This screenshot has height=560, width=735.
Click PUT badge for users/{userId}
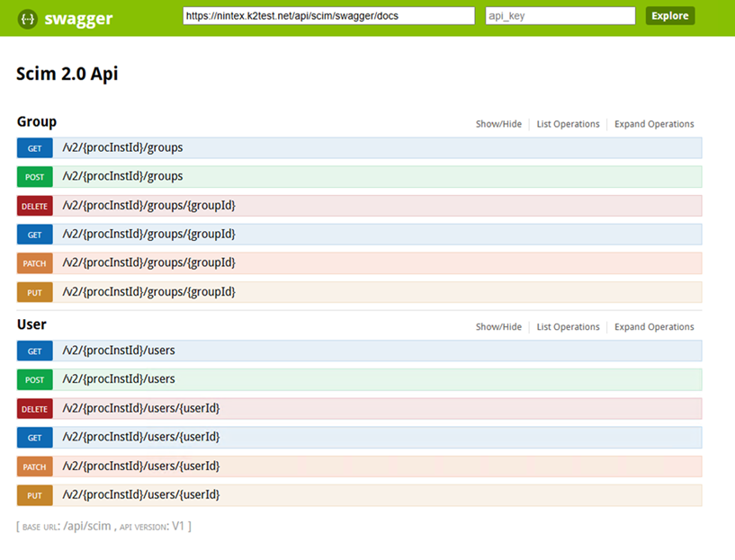[35, 495]
